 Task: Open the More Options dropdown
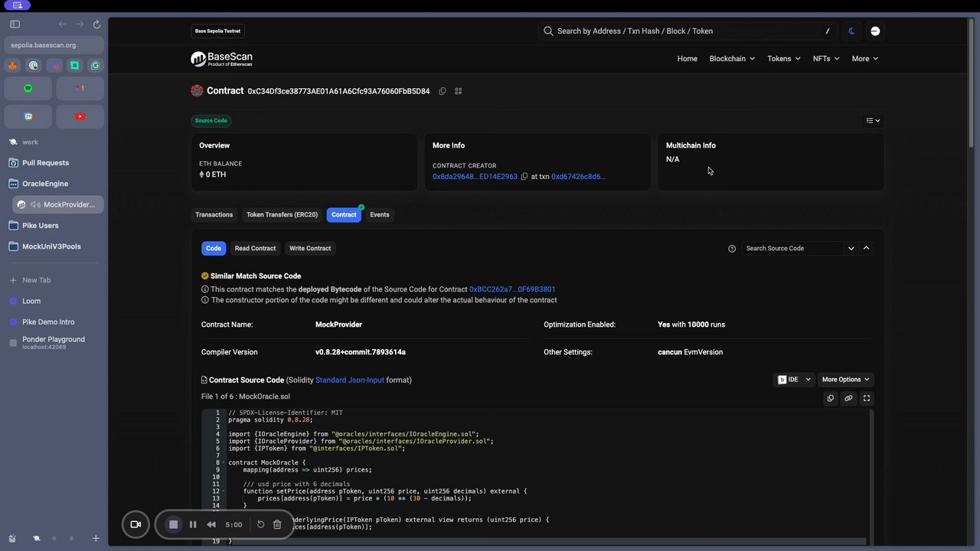coord(846,380)
